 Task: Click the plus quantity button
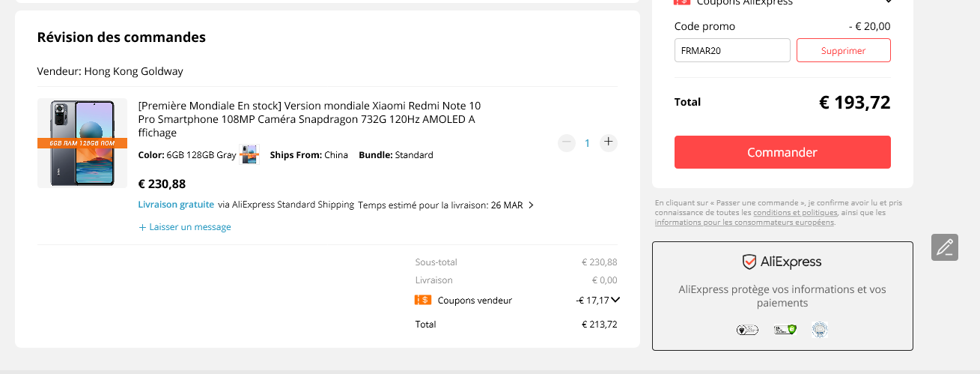(609, 142)
